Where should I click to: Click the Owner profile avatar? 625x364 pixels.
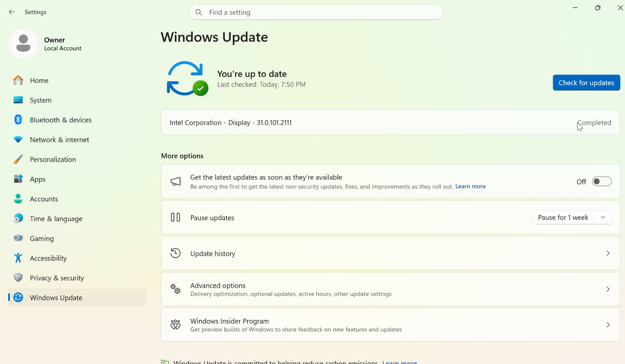23,43
